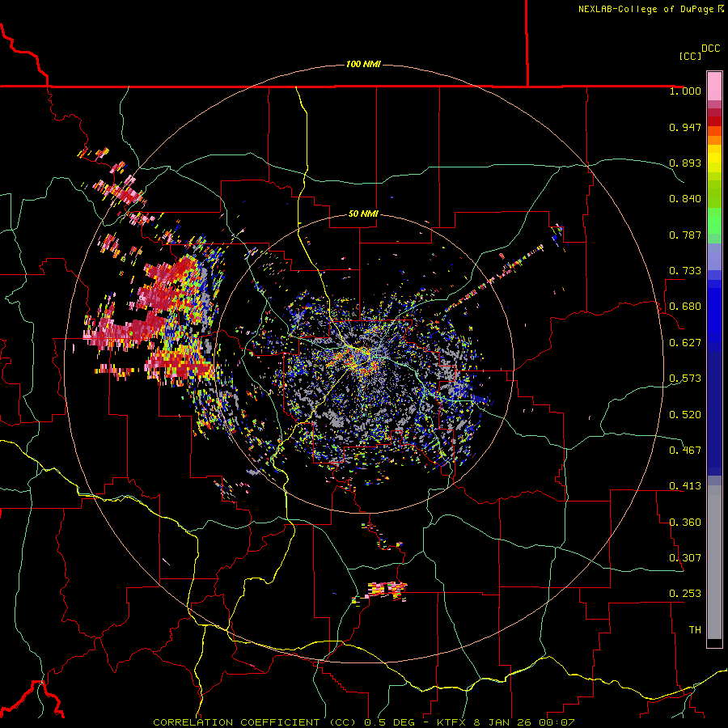Click the 0.573 scale value
Screen dimensions: 728x728
pos(685,379)
